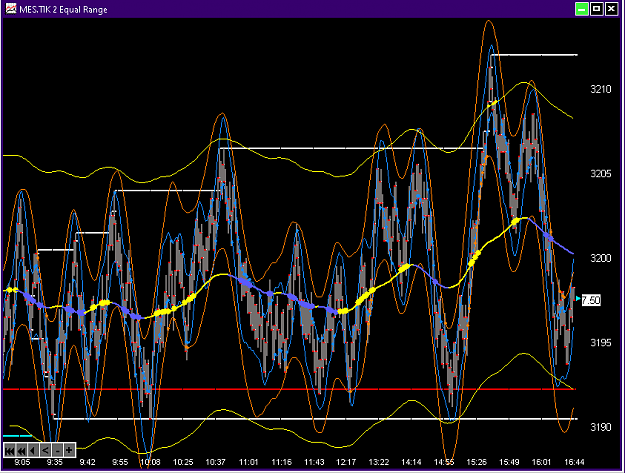The height and width of the screenshot is (473, 625).
Task: Click the 9:05 time axis label
Action: (x=22, y=462)
